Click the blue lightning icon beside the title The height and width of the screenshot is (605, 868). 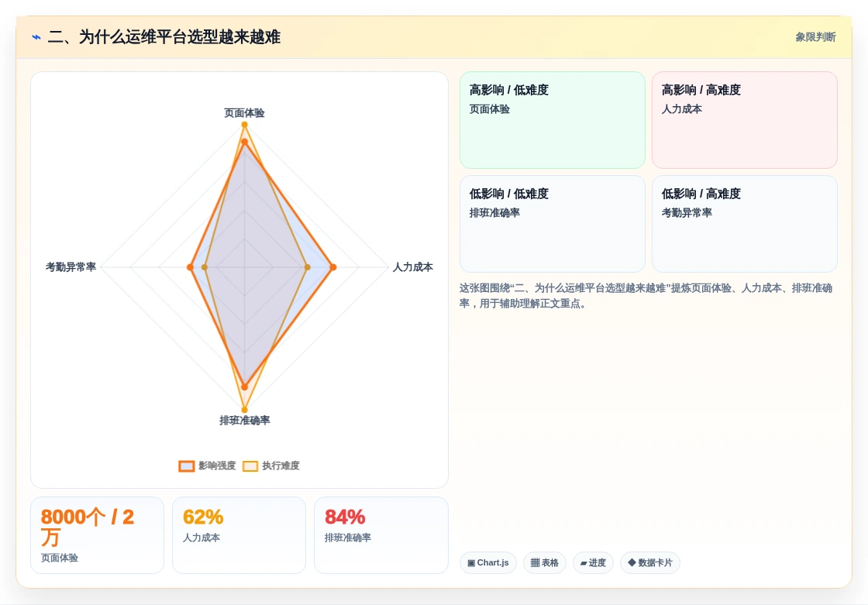pyautogui.click(x=36, y=37)
